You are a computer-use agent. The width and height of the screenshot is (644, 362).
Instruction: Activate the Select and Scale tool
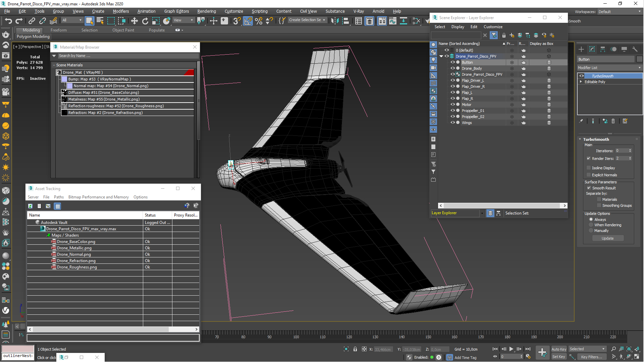pos(156,21)
